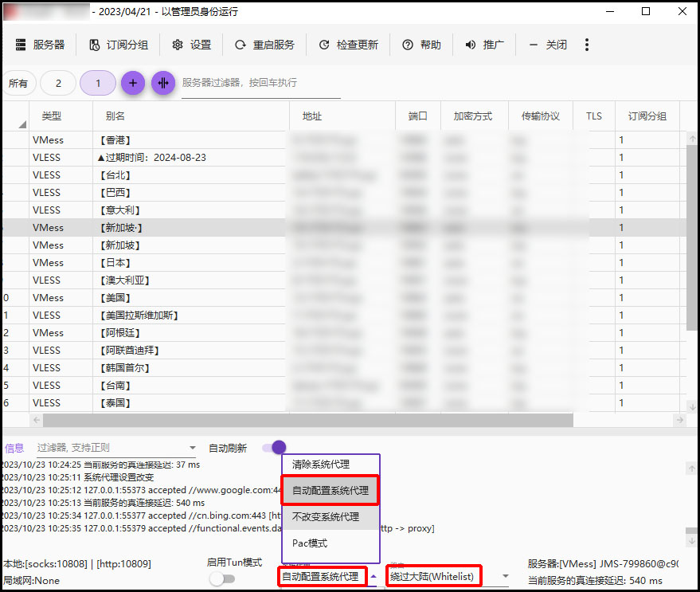Select the 所有 (All) group tab
700x592 pixels.
click(18, 83)
